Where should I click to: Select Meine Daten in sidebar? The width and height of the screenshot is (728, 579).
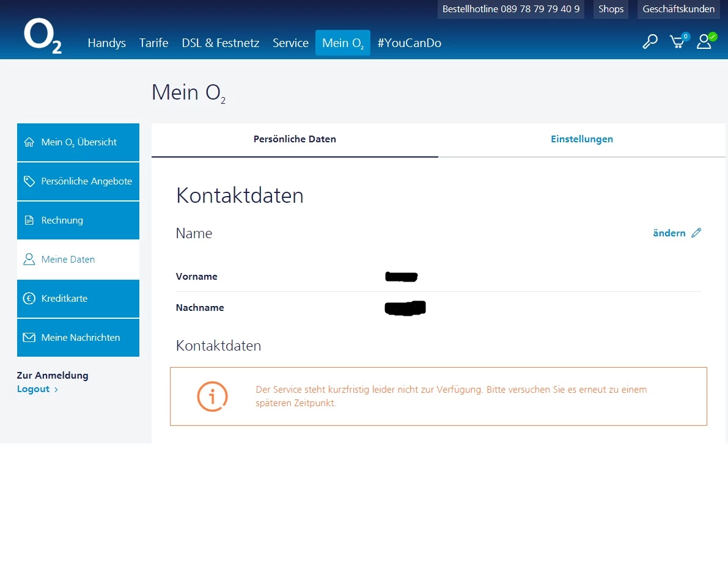tap(78, 260)
